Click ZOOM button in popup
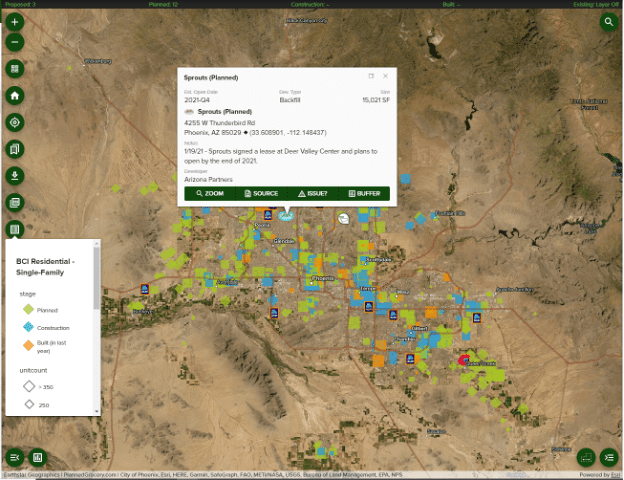Screen dimensions: 624x480 tap(210, 193)
